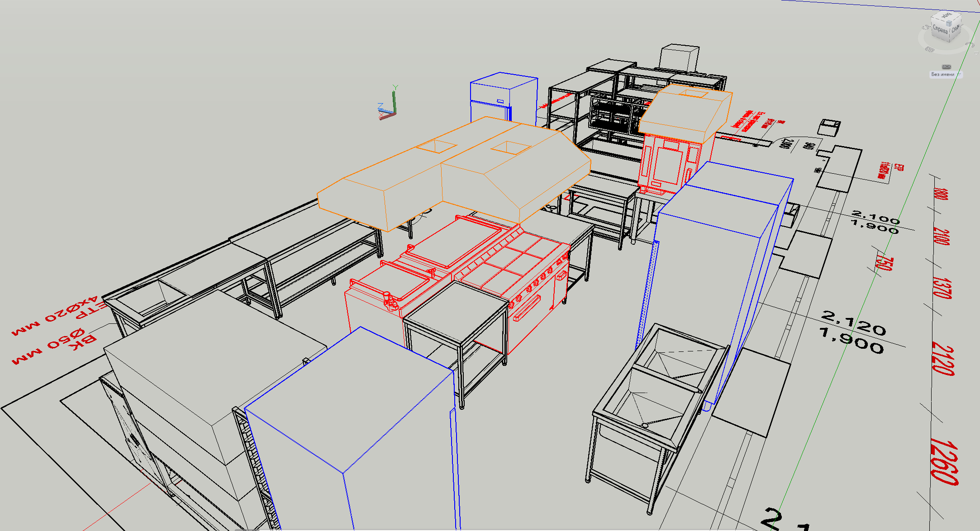Click the 'МСК' label under the ViewCube
The height and width of the screenshot is (531, 980).
[x=947, y=66]
